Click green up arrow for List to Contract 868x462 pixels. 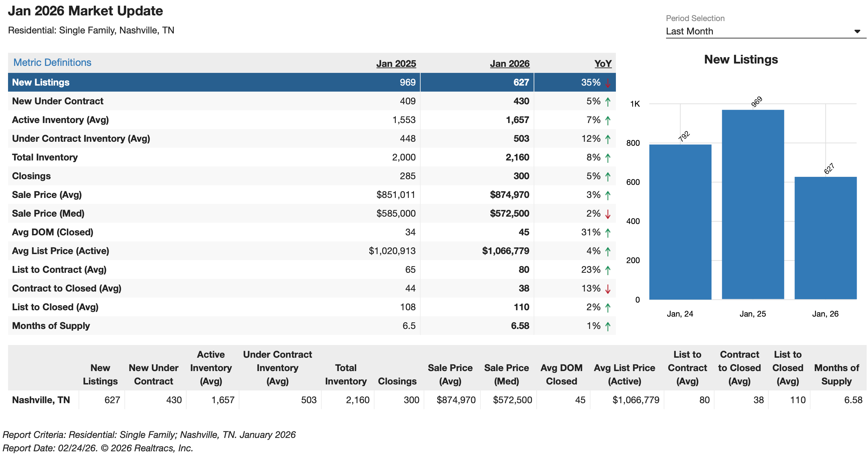point(608,270)
